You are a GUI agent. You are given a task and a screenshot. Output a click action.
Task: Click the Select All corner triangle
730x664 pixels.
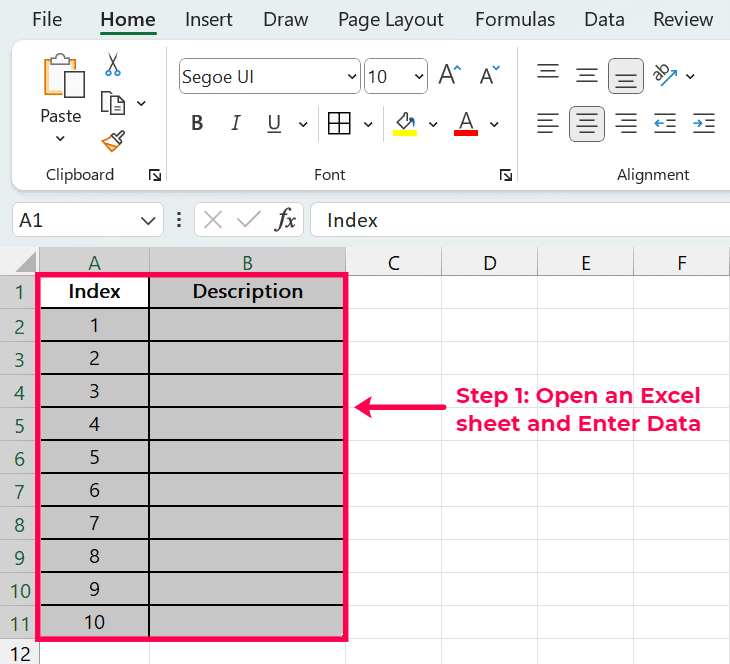point(26,262)
